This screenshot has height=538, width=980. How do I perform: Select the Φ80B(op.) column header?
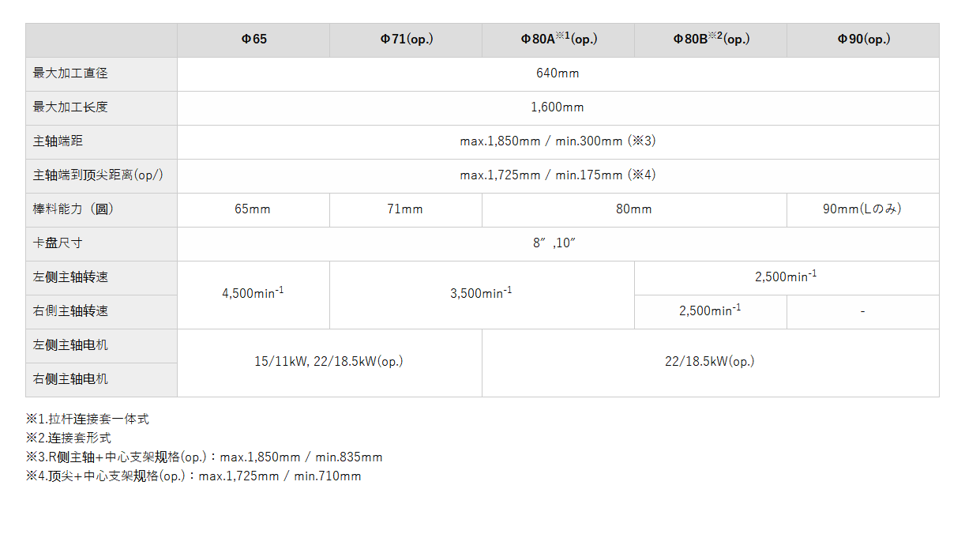coord(711,39)
